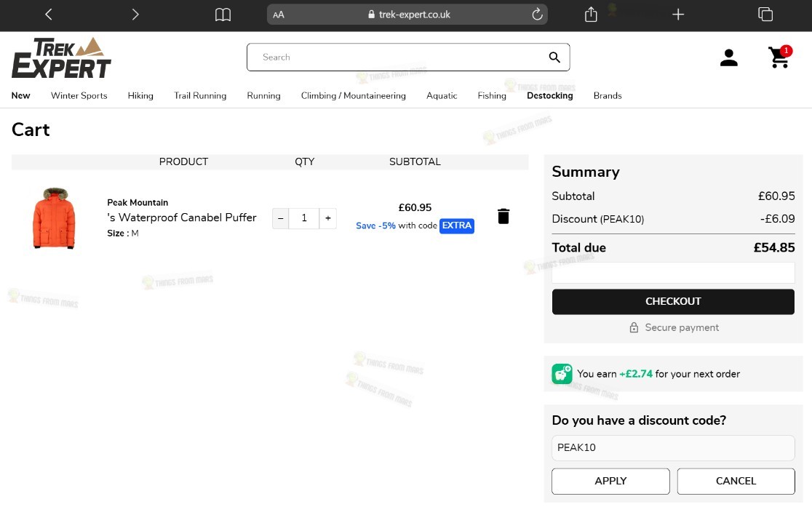Click the Peak Mountain brand name

(x=138, y=202)
